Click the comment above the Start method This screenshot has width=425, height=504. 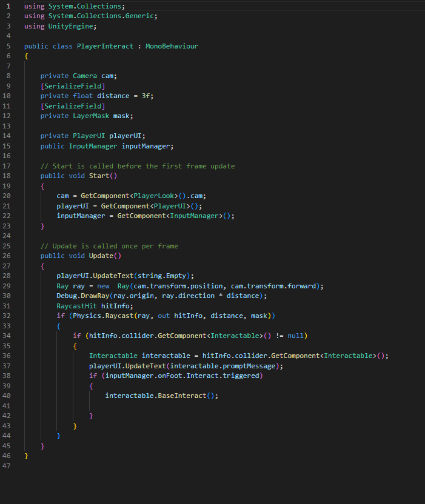click(x=137, y=166)
